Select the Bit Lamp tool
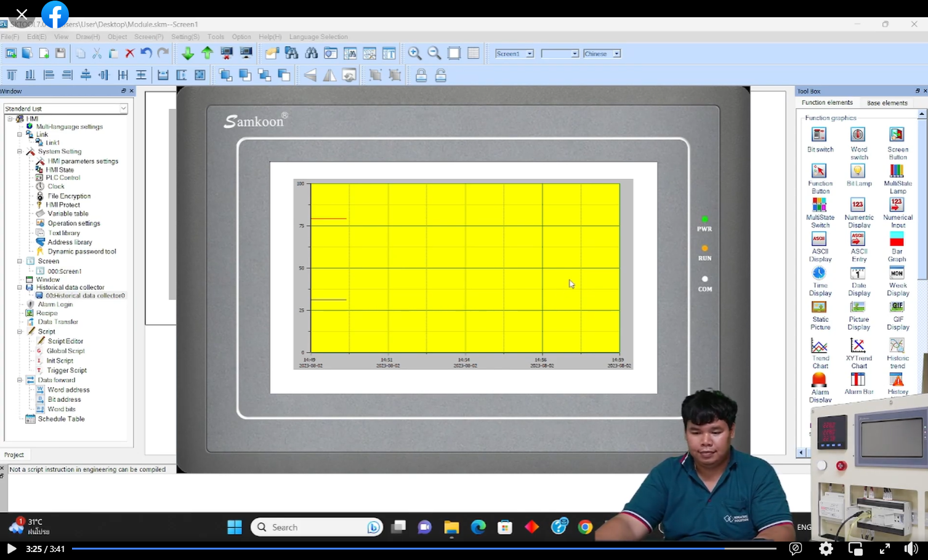Image resolution: width=928 pixels, height=560 pixels. pos(858,175)
